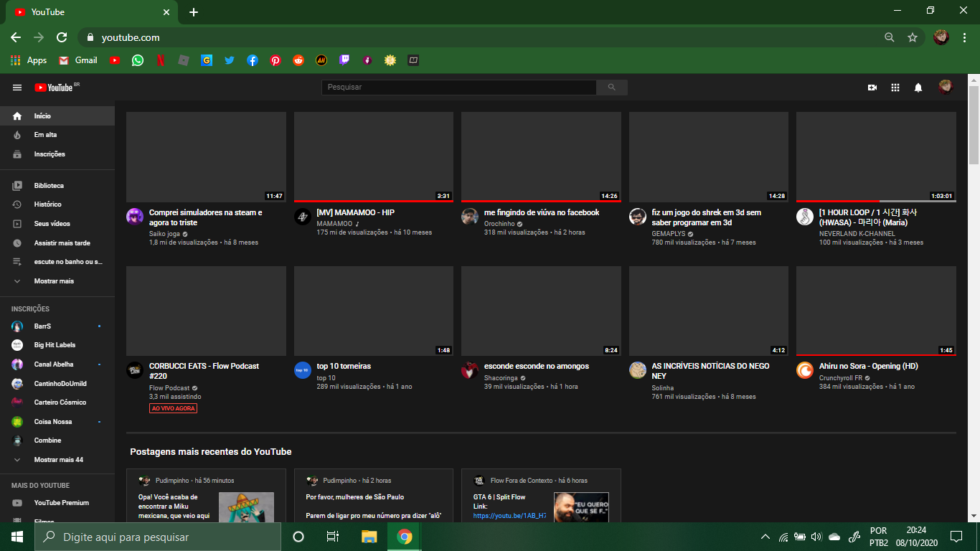Reload the page

(62, 37)
